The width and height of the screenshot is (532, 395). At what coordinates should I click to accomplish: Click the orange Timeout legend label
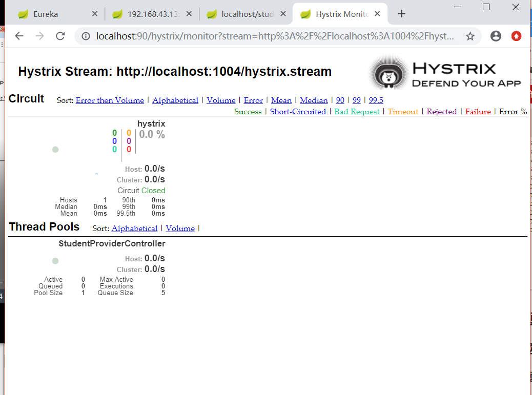click(x=403, y=112)
